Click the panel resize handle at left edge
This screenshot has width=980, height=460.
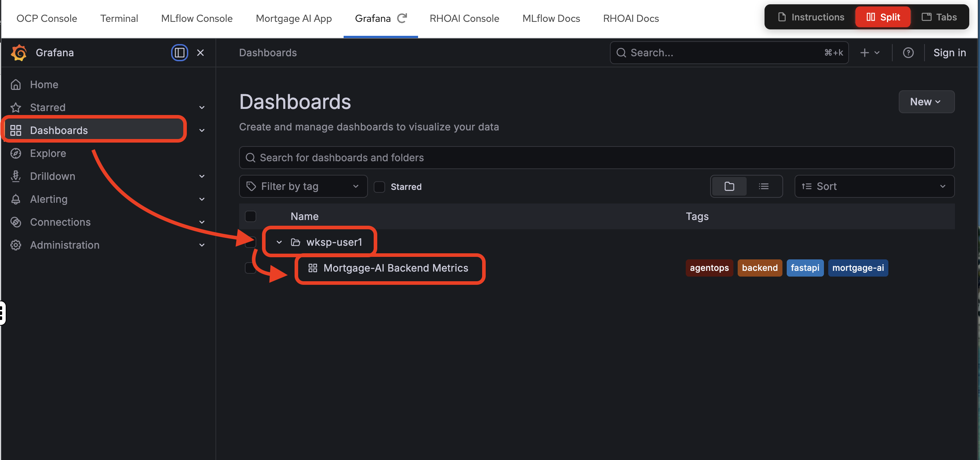2,313
